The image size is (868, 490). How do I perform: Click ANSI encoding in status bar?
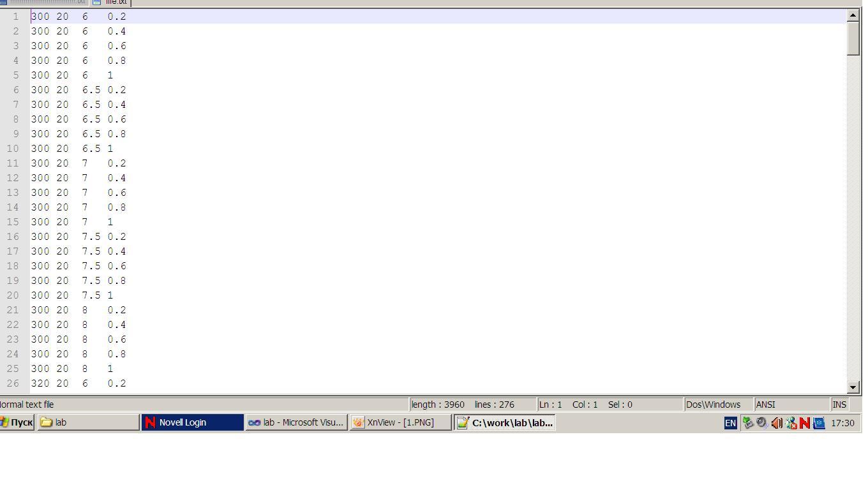pos(790,405)
